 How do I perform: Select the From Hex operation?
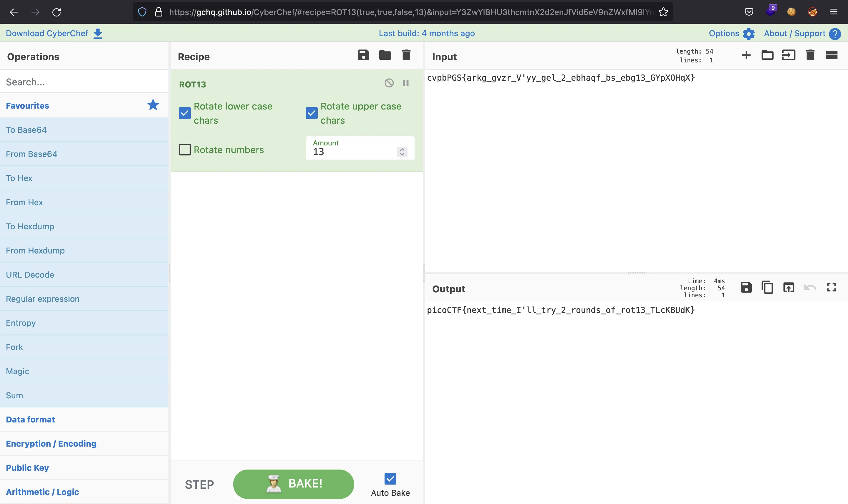(x=84, y=202)
